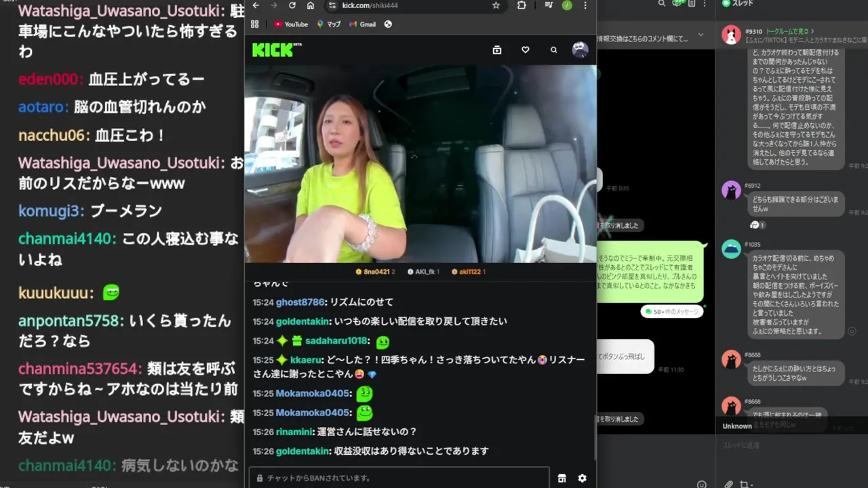Open the LINE screen capture tool

746,484
